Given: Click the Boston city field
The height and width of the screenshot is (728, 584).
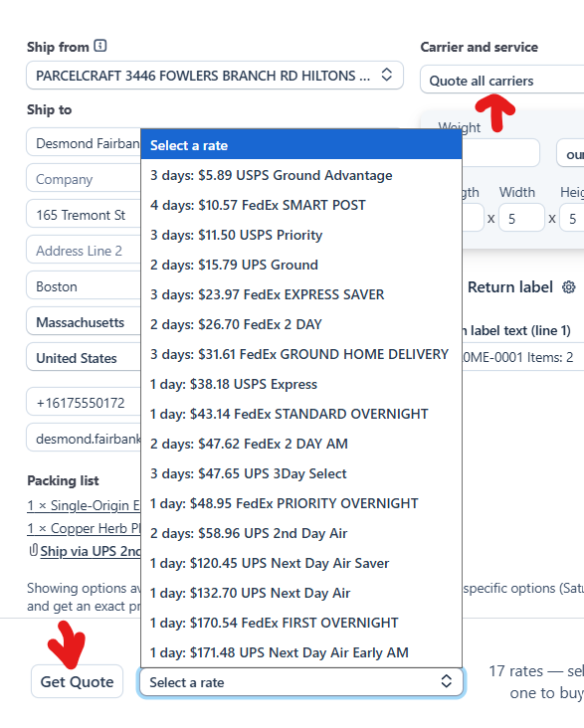Looking at the screenshot, I should 84,286.
